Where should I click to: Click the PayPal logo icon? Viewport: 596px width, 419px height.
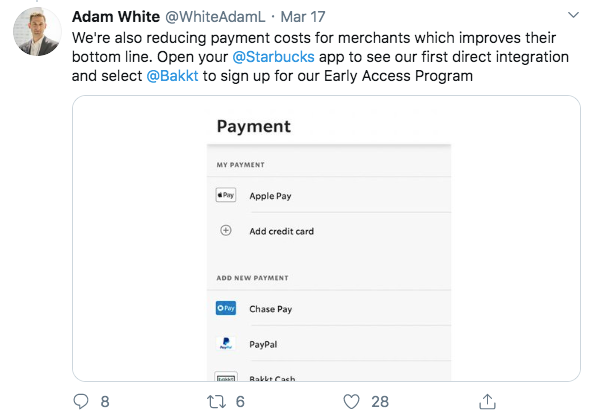226,343
